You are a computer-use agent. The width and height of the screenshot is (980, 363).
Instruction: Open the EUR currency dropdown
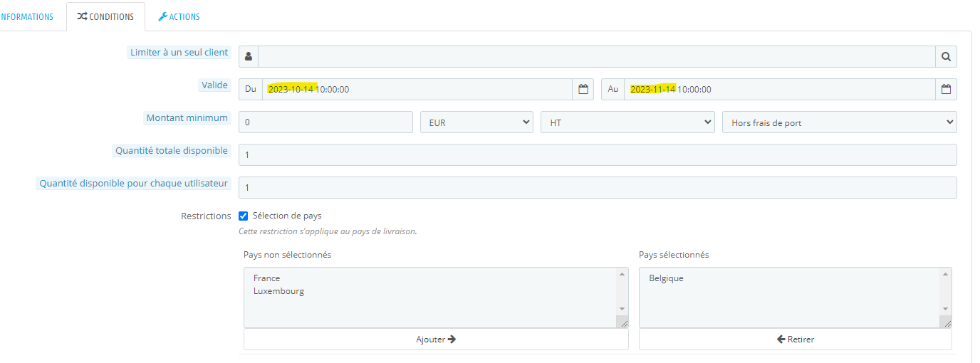pos(476,122)
